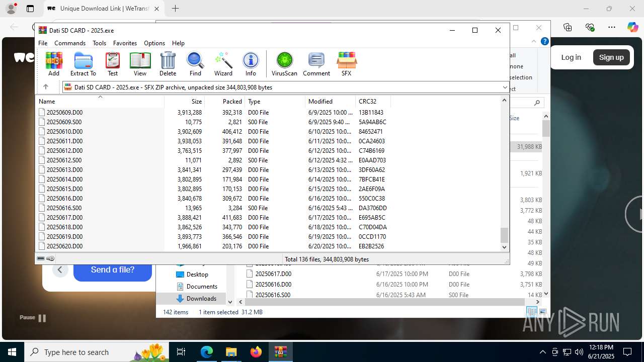Image resolution: width=644 pixels, height=362 pixels.
Task: Sort file list by Size column
Action: [x=185, y=101]
